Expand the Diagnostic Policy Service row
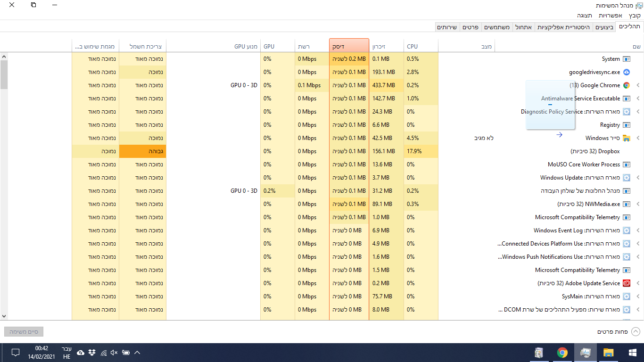The width and height of the screenshot is (644, 362). [638, 112]
